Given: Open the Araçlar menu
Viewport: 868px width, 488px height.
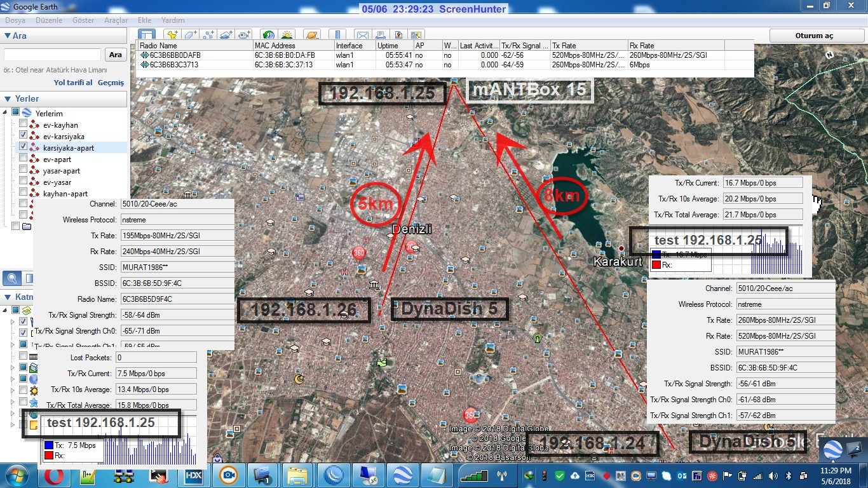Looking at the screenshot, I should click(x=116, y=20).
